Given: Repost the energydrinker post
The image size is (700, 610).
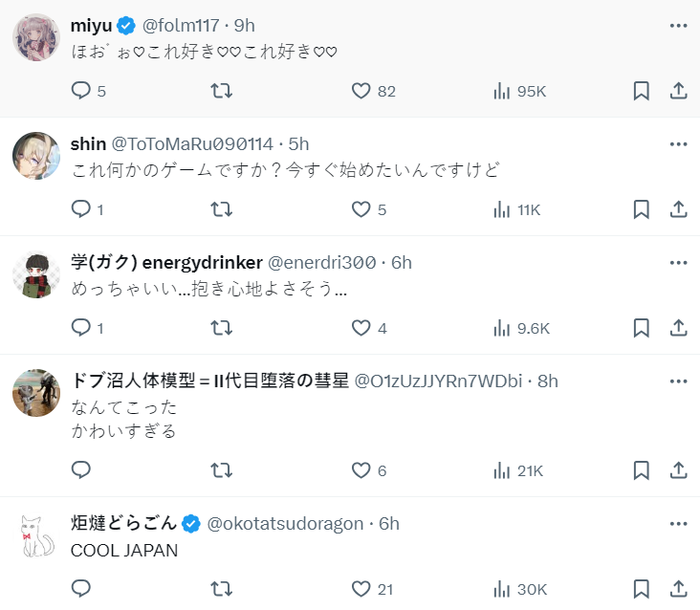Looking at the screenshot, I should tap(221, 328).
